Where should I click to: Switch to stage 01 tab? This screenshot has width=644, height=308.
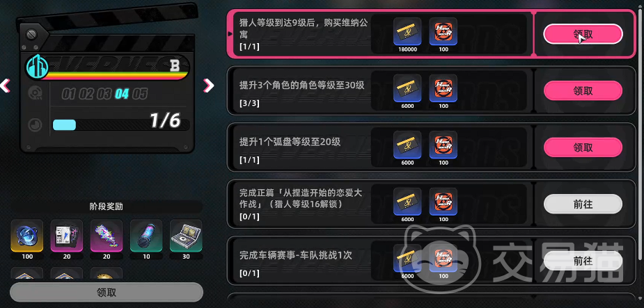(69, 94)
